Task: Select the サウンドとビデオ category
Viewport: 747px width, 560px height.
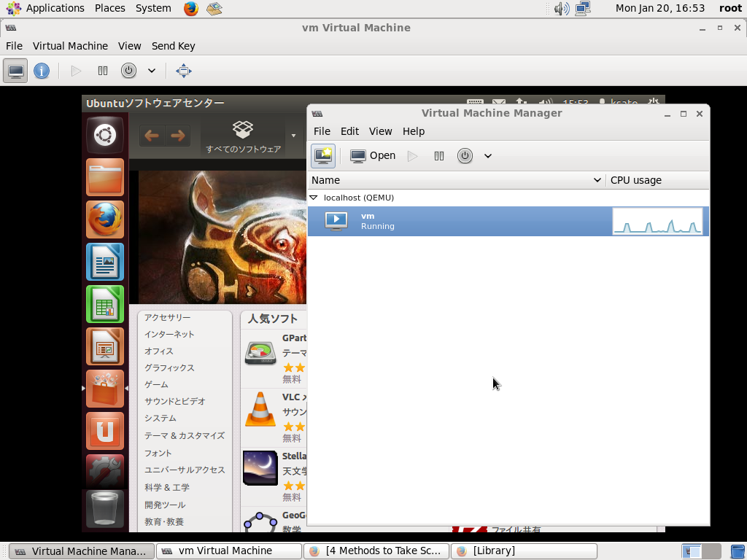Action: coord(175,401)
